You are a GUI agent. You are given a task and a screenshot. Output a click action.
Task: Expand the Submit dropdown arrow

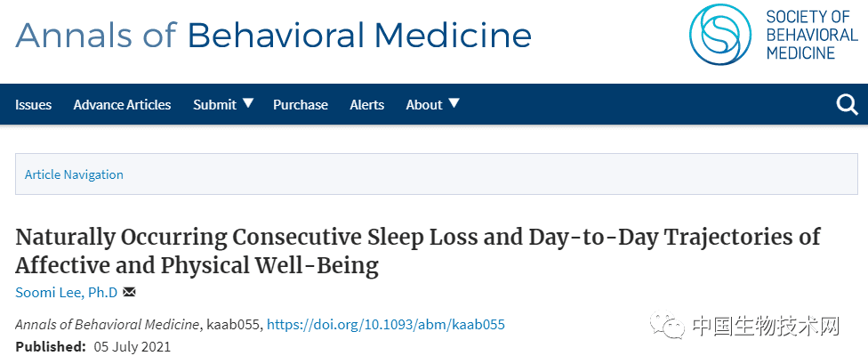[x=248, y=102]
